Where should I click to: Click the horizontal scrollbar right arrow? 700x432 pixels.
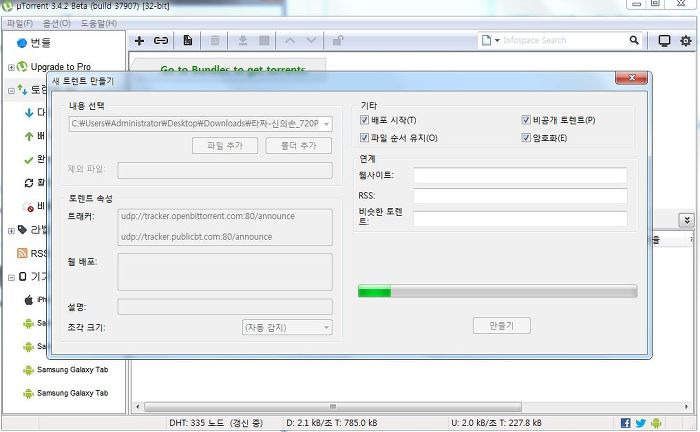(x=687, y=407)
